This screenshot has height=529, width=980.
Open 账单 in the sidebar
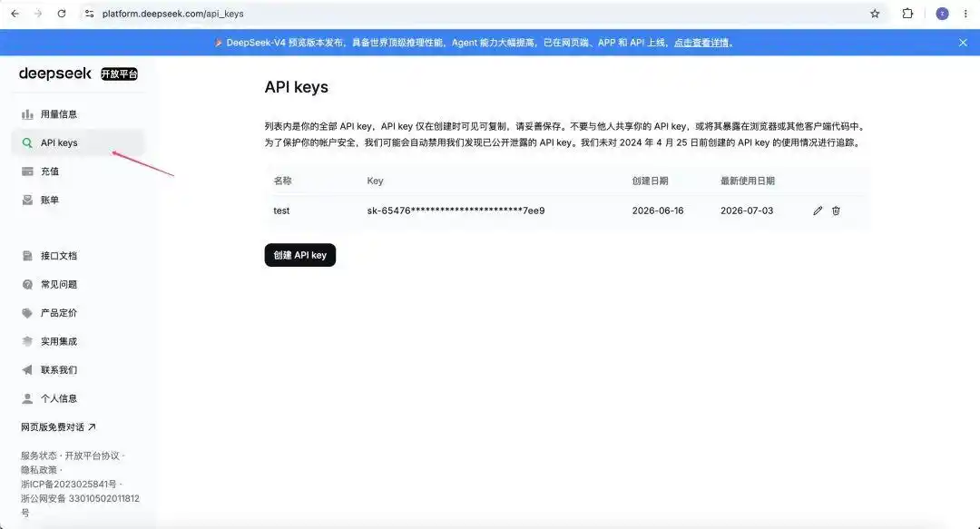78,201
